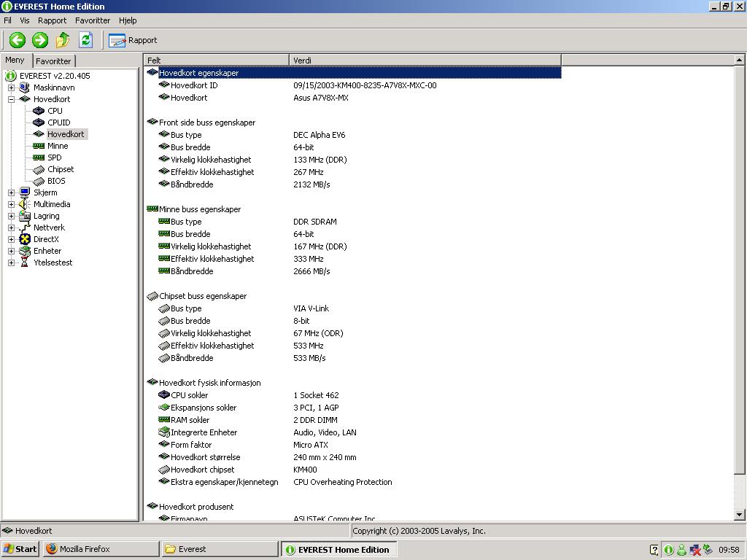The height and width of the screenshot is (560, 747).
Task: Collapse the Hovedkort tree node
Action: point(12,99)
